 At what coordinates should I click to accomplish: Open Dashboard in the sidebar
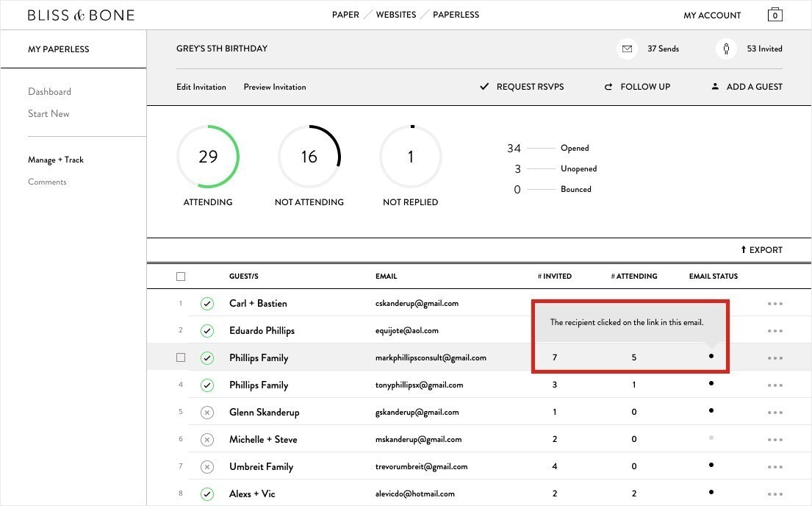click(x=49, y=92)
